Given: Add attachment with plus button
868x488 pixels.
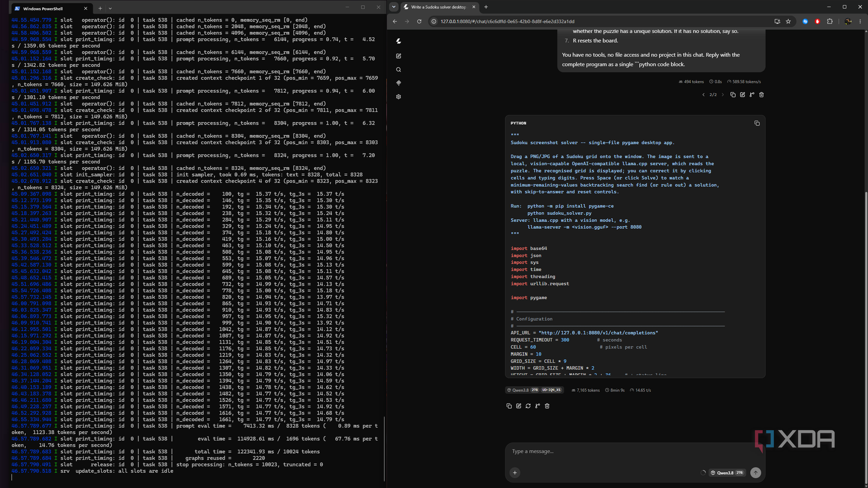Looking at the screenshot, I should pyautogui.click(x=515, y=473).
